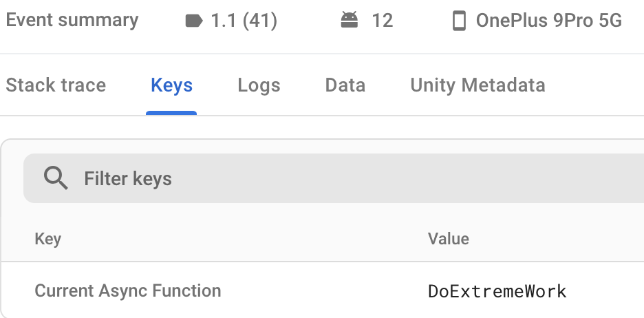The width and height of the screenshot is (644, 318).
Task: Click the app version 1.1 (41) text
Action: [x=244, y=21]
